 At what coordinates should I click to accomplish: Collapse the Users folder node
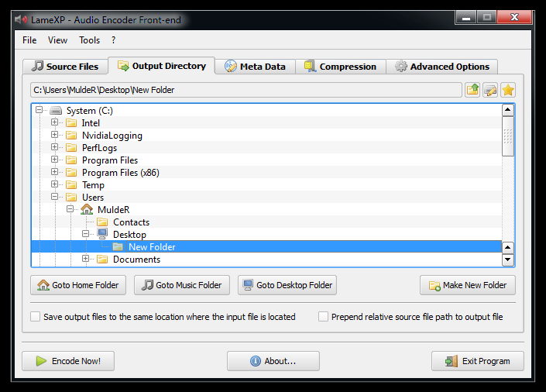coord(55,198)
